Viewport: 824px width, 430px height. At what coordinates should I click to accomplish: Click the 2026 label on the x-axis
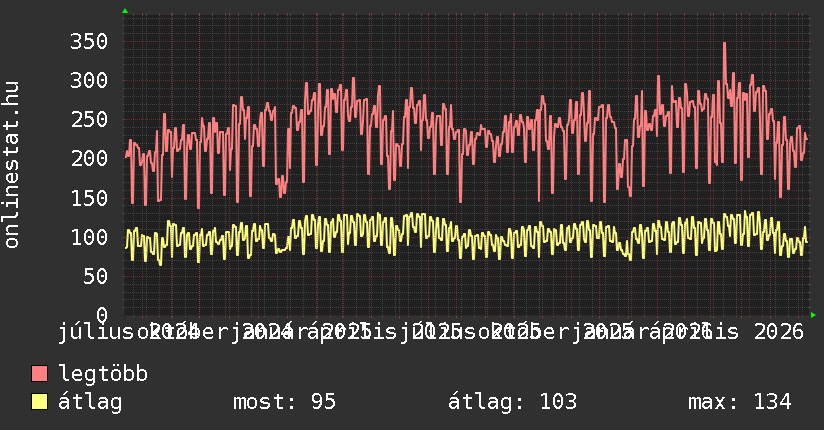(x=779, y=332)
